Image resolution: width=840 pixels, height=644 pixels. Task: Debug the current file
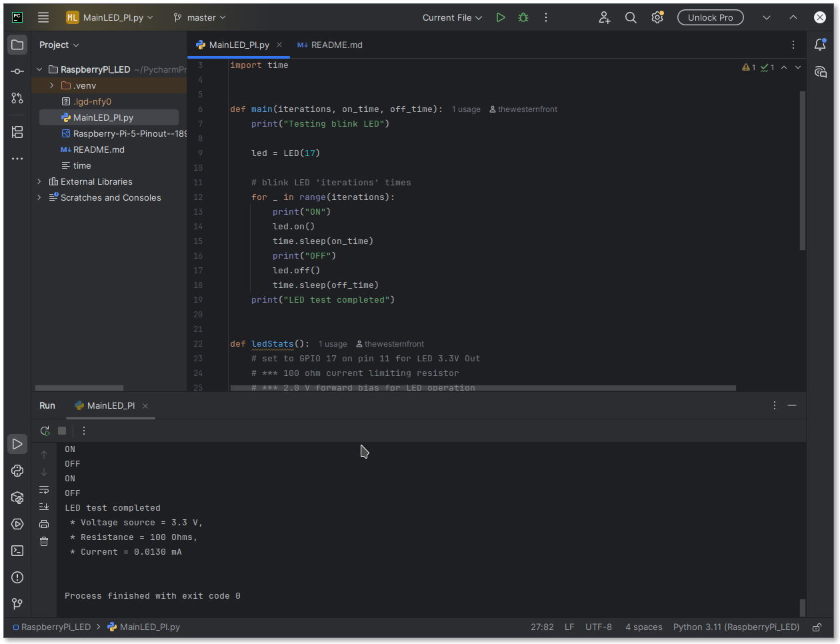click(x=523, y=18)
